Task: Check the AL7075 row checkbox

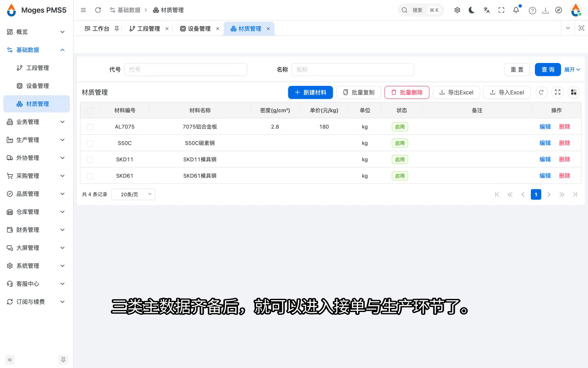Action: 90,127
